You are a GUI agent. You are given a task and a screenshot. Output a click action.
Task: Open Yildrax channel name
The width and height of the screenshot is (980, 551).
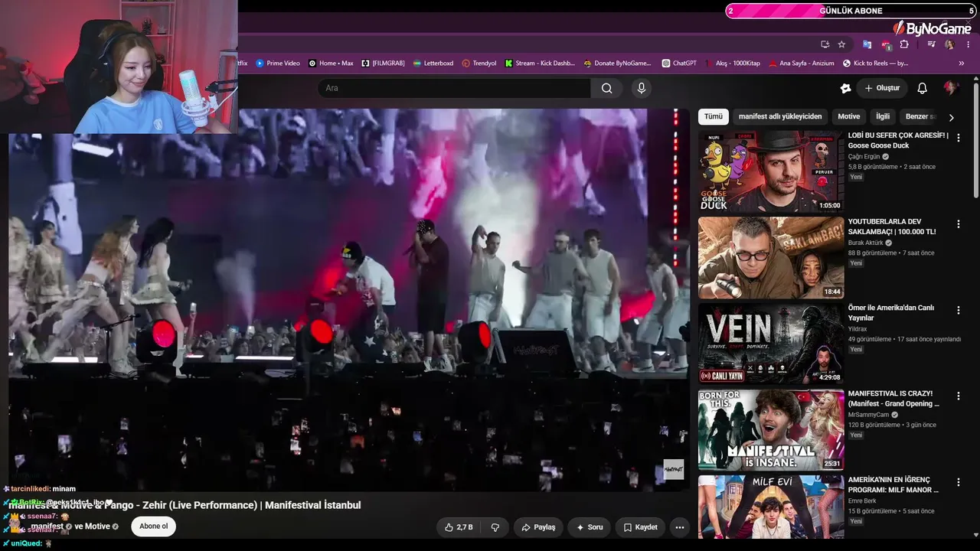click(x=857, y=329)
